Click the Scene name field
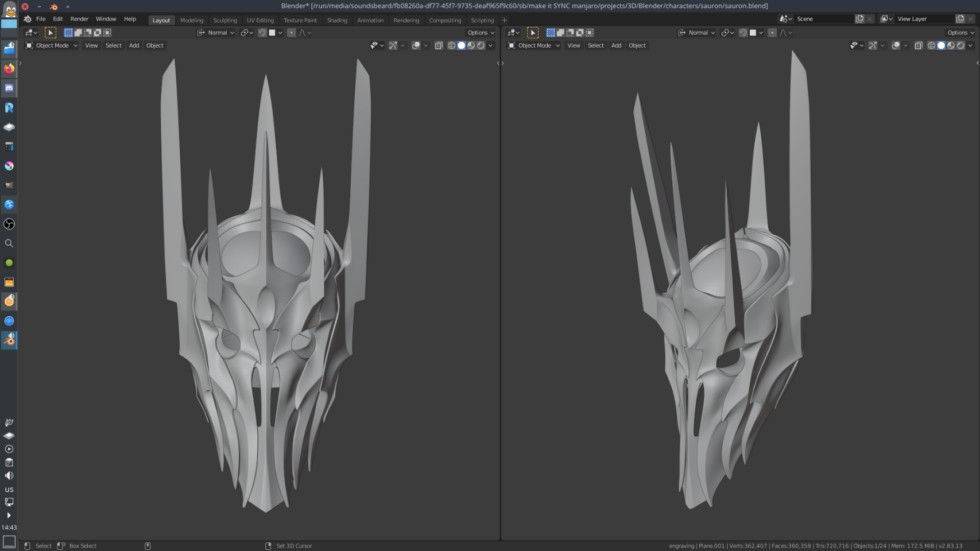Viewport: 980px width, 551px height. [x=824, y=19]
